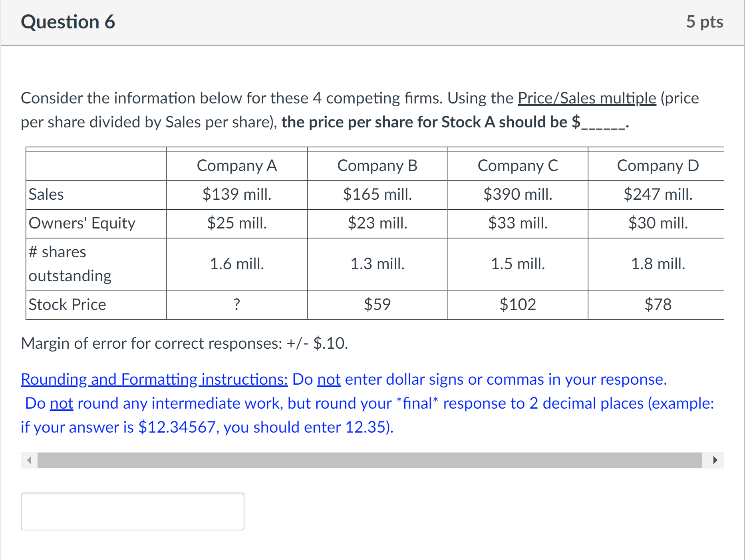Select the Stock Price row label
This screenshot has height=560, width=747.
[x=67, y=304]
